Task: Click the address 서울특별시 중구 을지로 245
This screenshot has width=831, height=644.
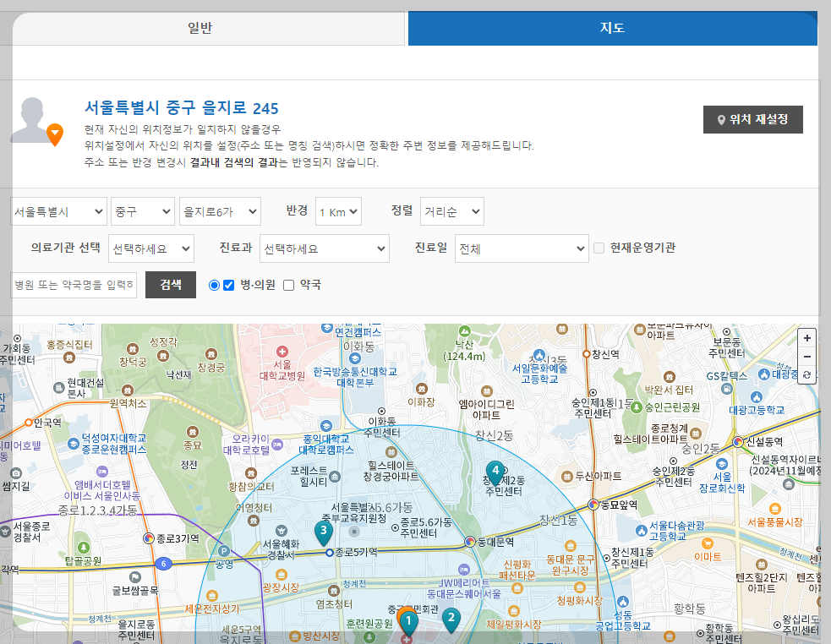Action: pos(181,107)
